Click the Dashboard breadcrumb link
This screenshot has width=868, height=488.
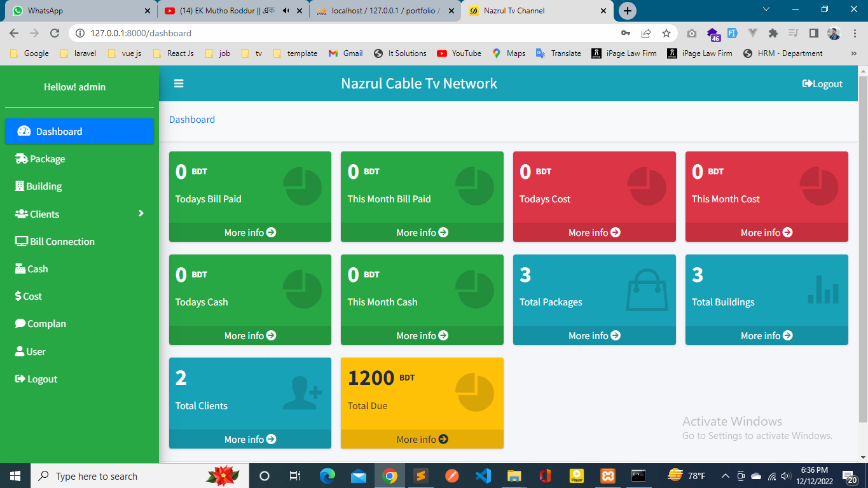click(x=192, y=120)
